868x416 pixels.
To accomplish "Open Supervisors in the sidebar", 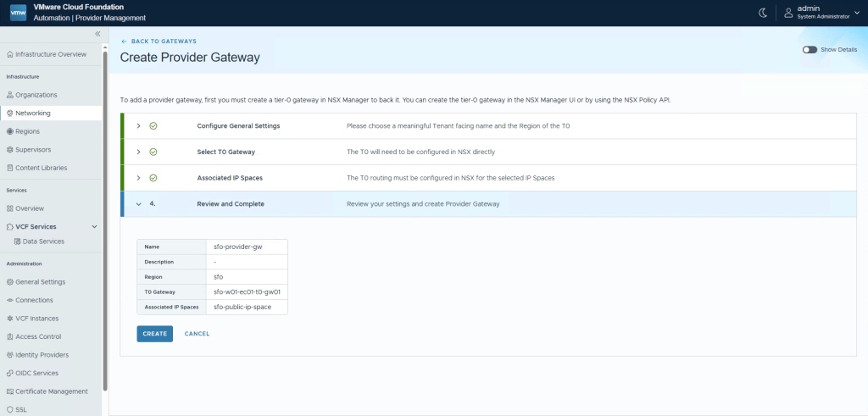I will pos(33,149).
